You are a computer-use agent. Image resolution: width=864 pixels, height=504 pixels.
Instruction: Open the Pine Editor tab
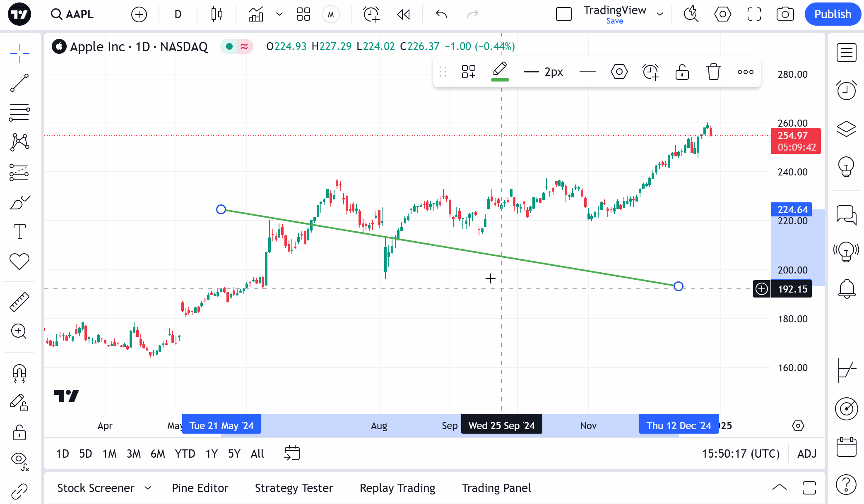point(200,488)
